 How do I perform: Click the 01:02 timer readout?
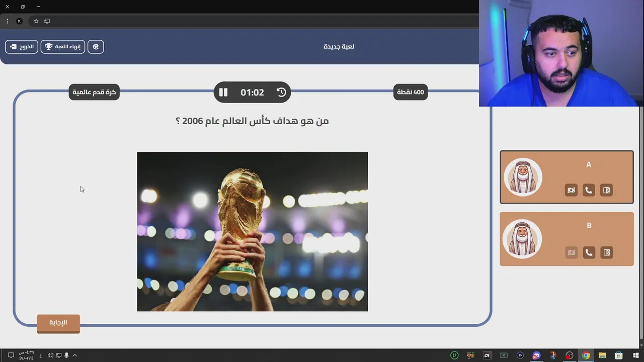tap(252, 93)
